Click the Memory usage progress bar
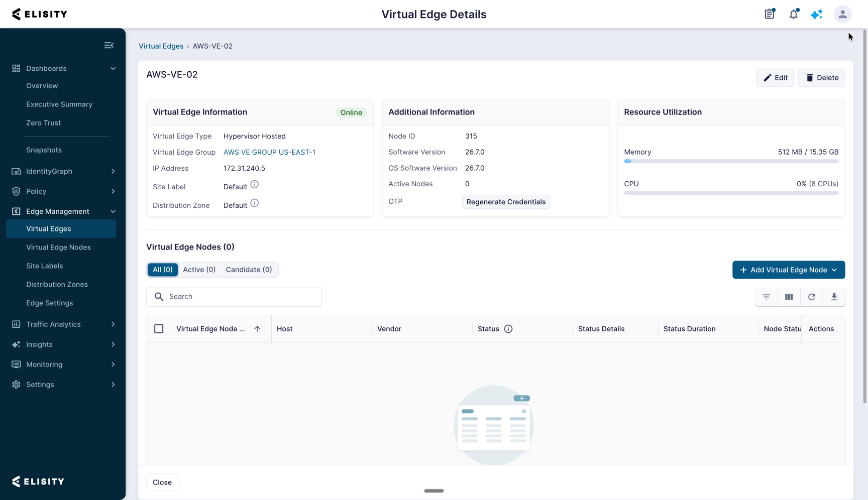 (731, 161)
